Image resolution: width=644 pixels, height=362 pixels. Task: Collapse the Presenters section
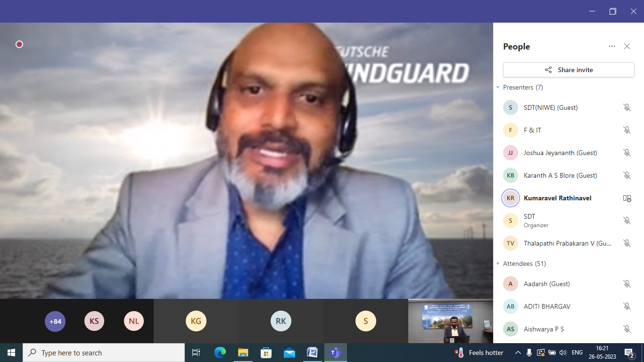(x=498, y=88)
